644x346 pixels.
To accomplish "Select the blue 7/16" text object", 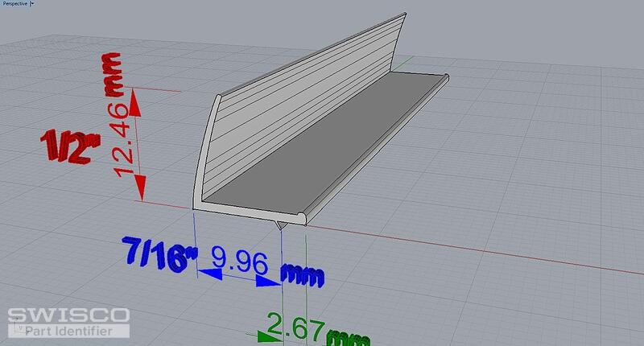I will point(159,254).
